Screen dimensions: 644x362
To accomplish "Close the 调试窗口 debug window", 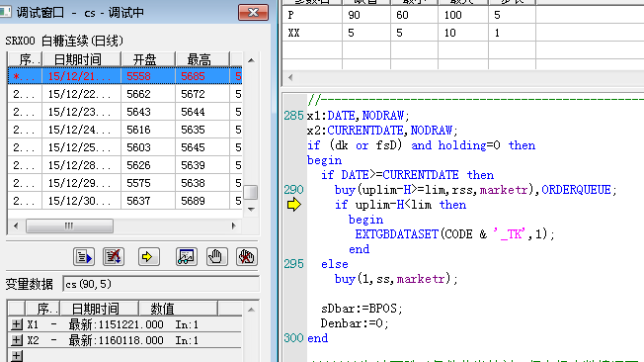I will tap(254, 12).
